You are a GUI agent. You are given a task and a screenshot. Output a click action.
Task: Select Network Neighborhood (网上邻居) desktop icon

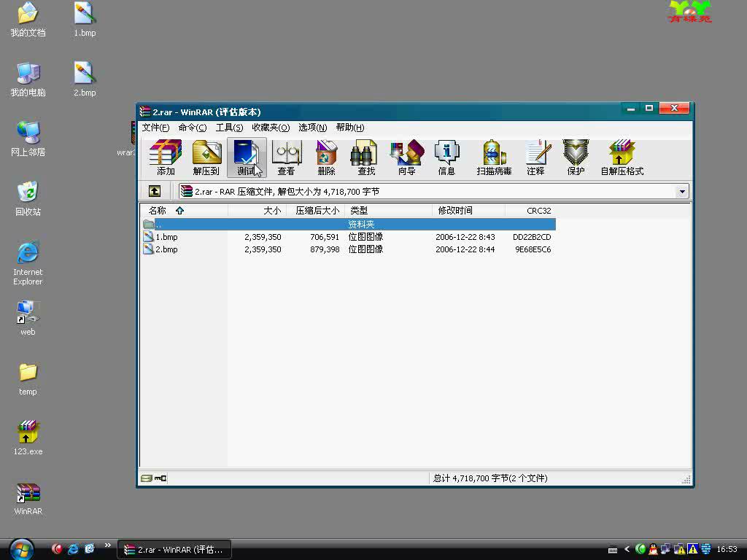click(x=28, y=139)
